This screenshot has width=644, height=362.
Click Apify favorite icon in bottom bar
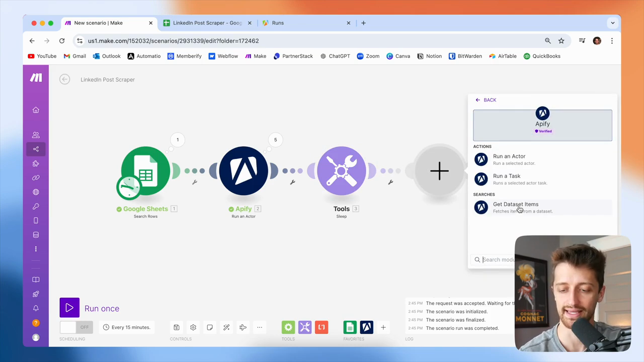[x=366, y=327]
